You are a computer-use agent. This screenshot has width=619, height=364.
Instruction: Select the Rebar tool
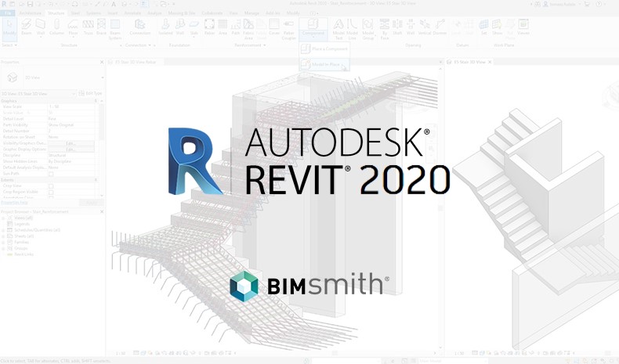click(209, 27)
